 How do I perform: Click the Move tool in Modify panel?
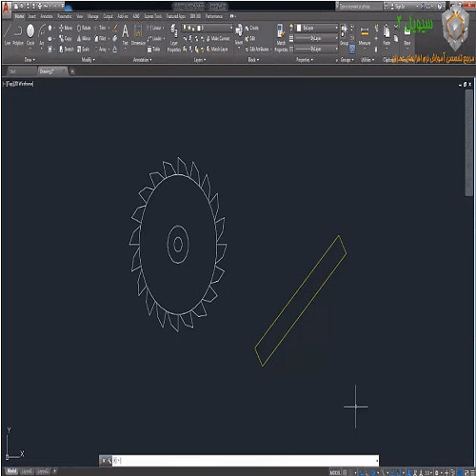click(66, 28)
